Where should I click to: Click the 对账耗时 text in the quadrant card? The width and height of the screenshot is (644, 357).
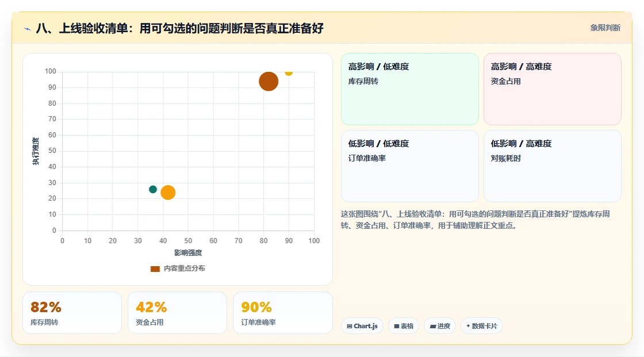505,158
